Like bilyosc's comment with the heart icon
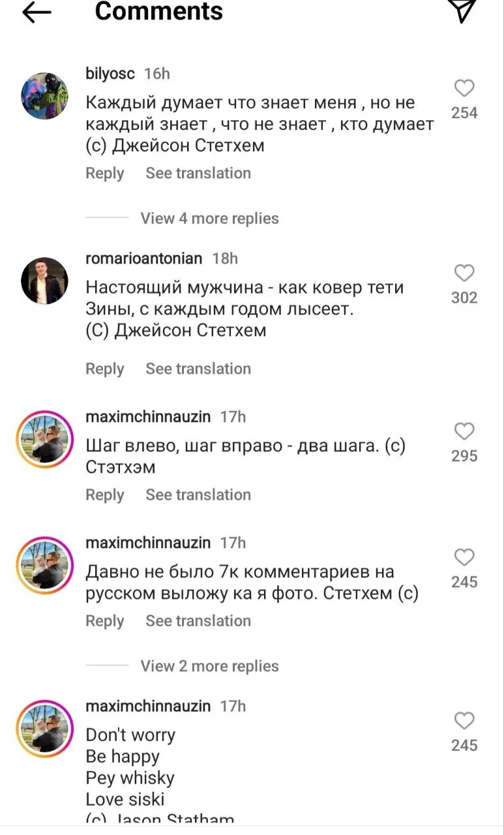 (x=464, y=87)
